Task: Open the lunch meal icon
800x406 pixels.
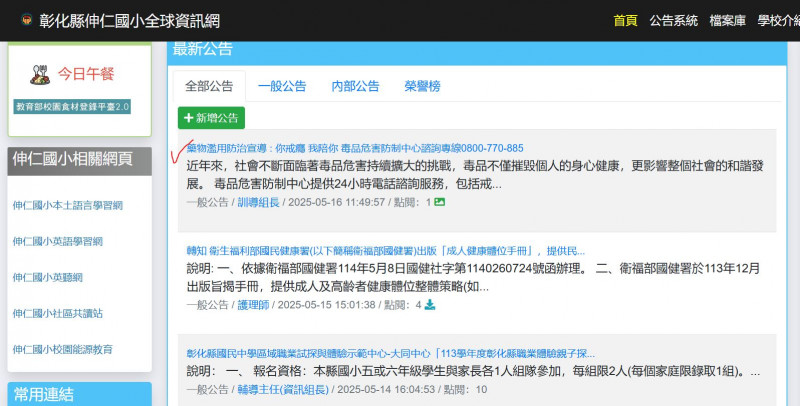Action: coord(40,74)
